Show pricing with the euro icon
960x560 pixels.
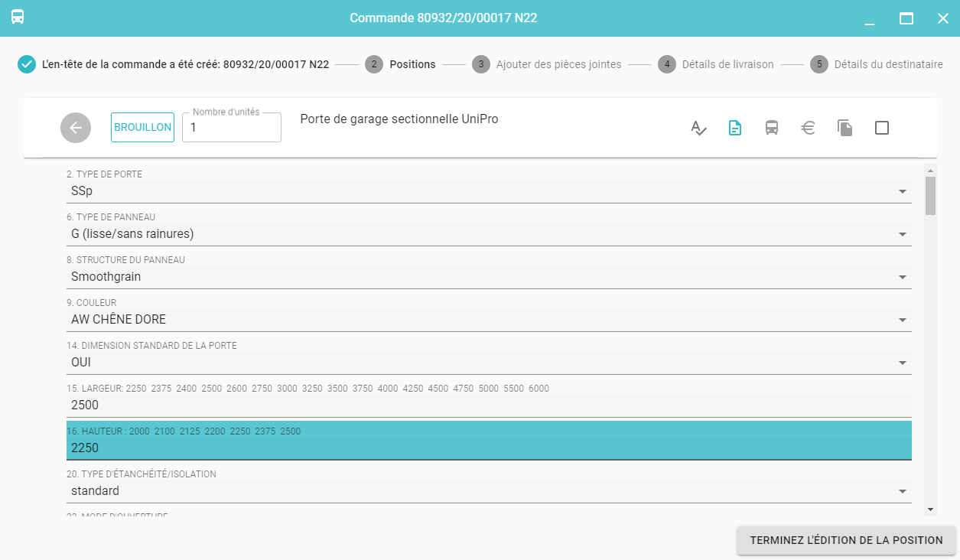point(808,128)
